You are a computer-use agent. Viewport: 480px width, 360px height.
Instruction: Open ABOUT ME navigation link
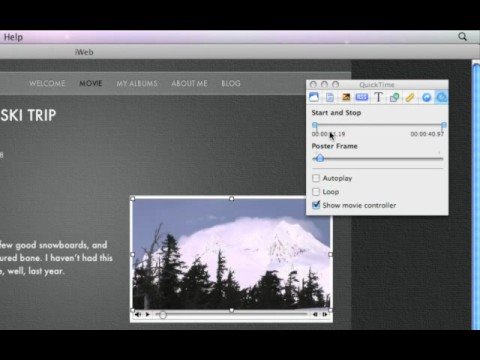tap(189, 83)
